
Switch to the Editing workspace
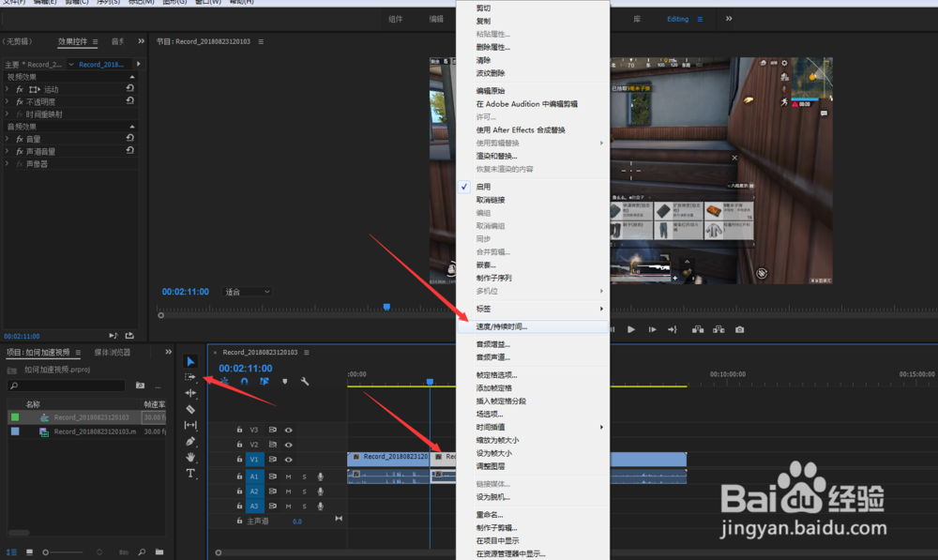click(x=678, y=19)
